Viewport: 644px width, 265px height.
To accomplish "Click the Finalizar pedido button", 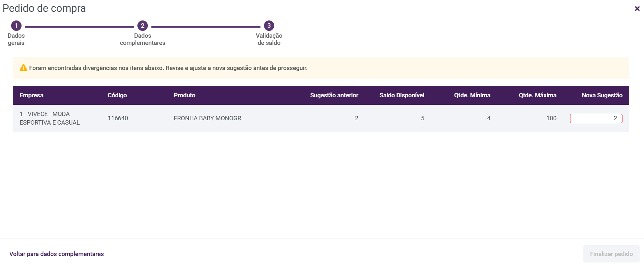I will point(611,254).
